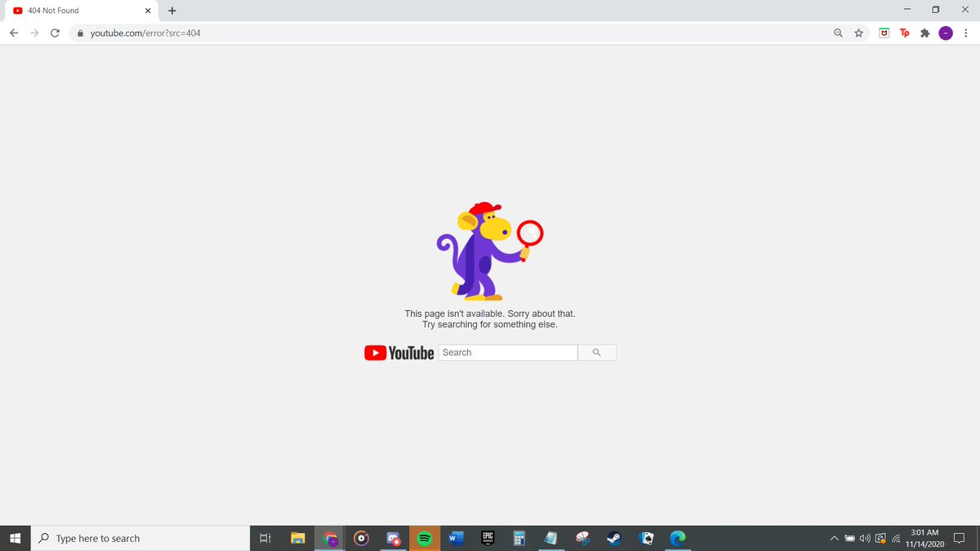
Task: Open Snipping Tool from the taskbar
Action: (582, 538)
